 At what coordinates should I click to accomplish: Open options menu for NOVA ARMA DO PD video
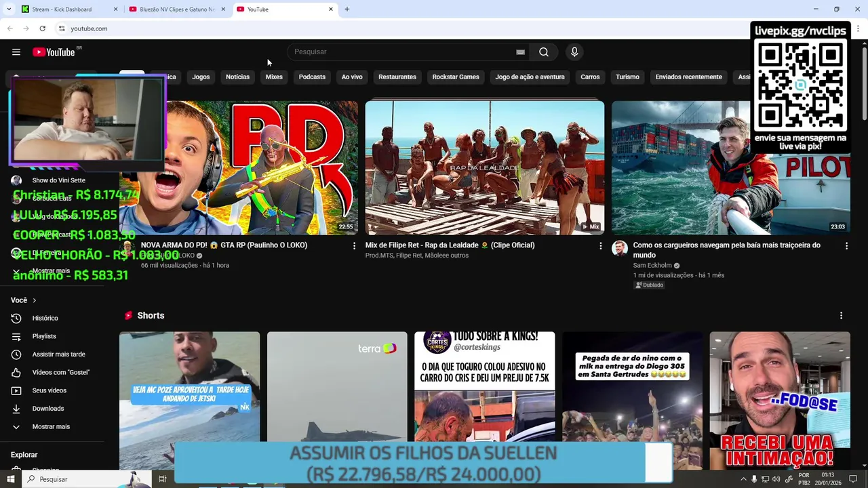click(354, 246)
